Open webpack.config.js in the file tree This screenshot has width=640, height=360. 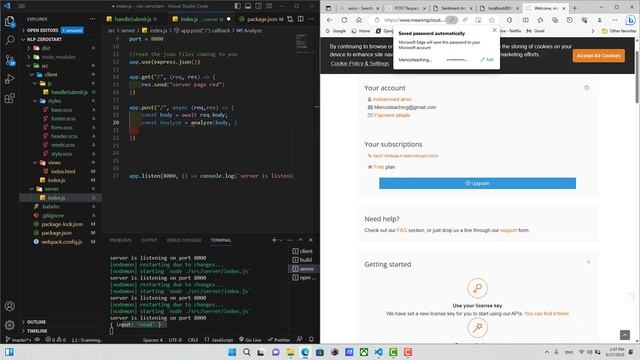click(x=60, y=242)
